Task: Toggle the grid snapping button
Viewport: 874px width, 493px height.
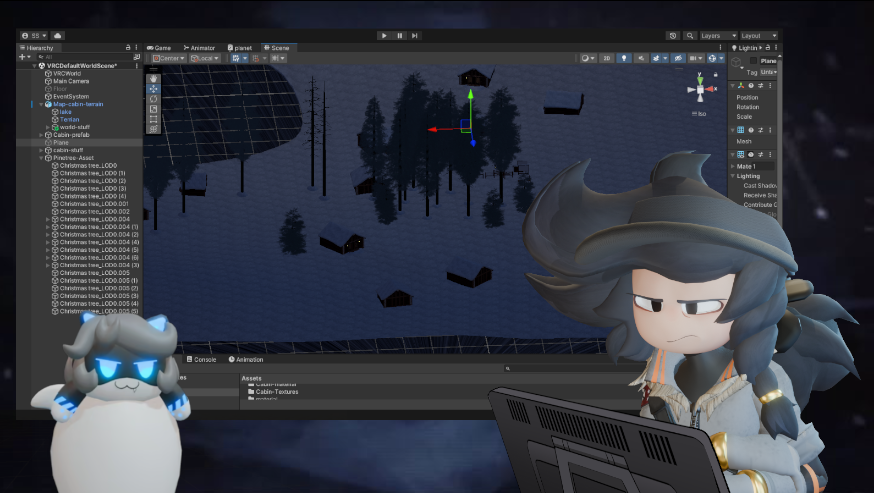Action: coord(256,58)
